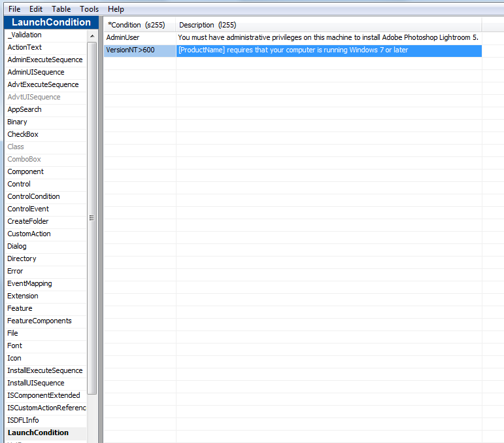Select the _Validation table
Viewport: 504px width, 443px height.
click(25, 35)
